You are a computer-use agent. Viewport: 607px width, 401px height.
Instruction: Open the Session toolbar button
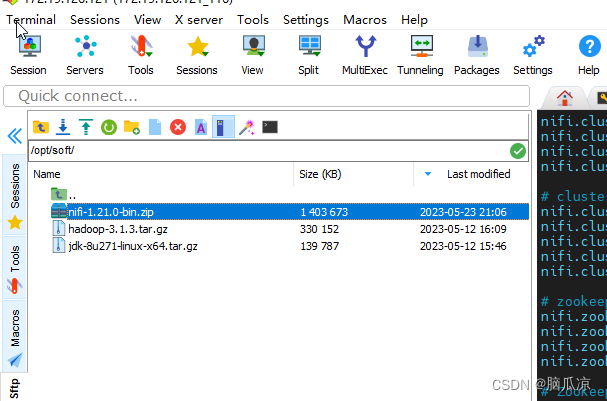click(28, 55)
